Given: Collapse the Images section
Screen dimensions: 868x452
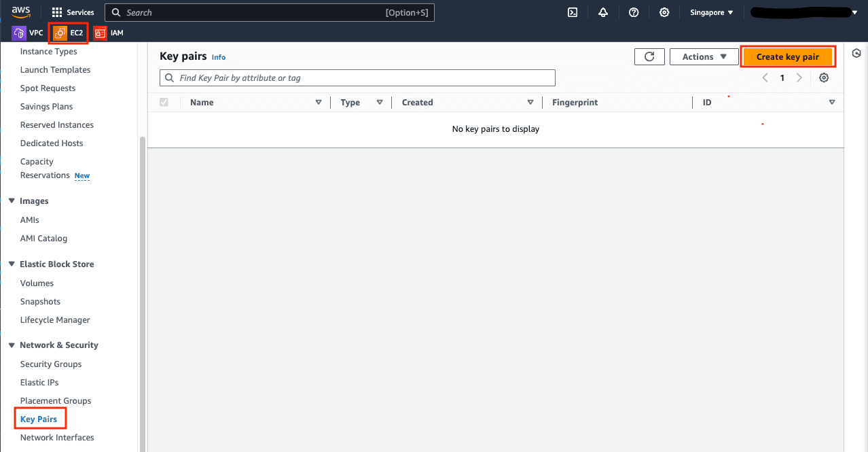Looking at the screenshot, I should pos(12,201).
